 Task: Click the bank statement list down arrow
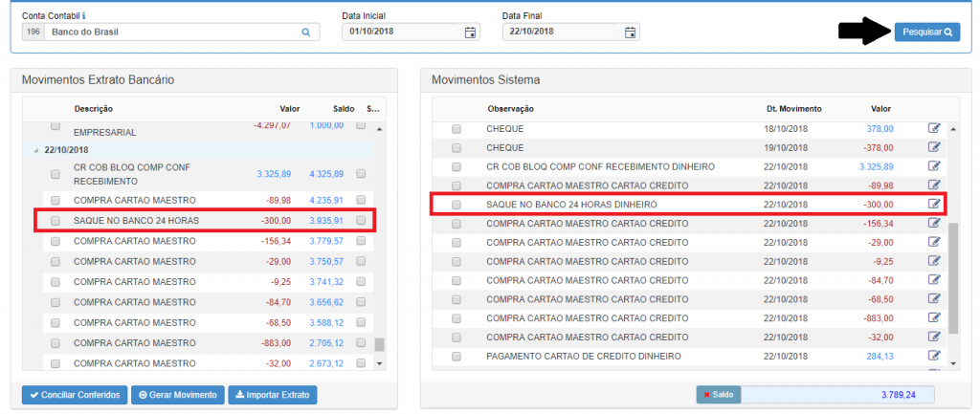click(379, 362)
